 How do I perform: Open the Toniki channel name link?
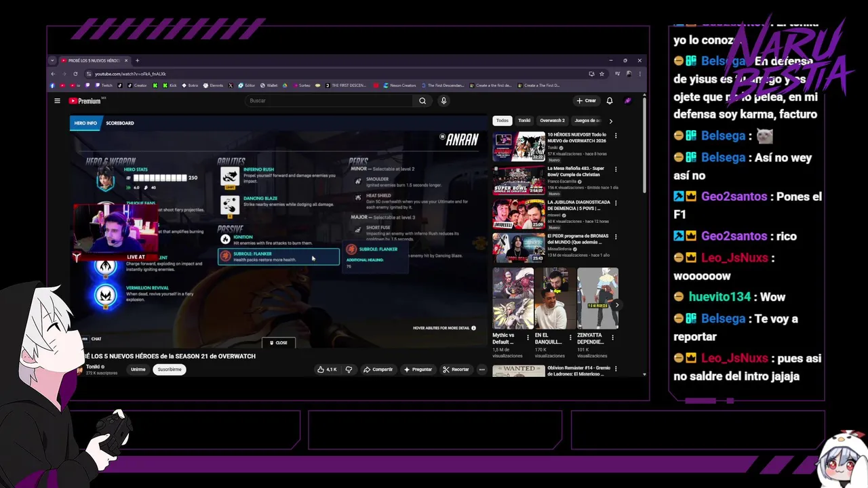93,367
